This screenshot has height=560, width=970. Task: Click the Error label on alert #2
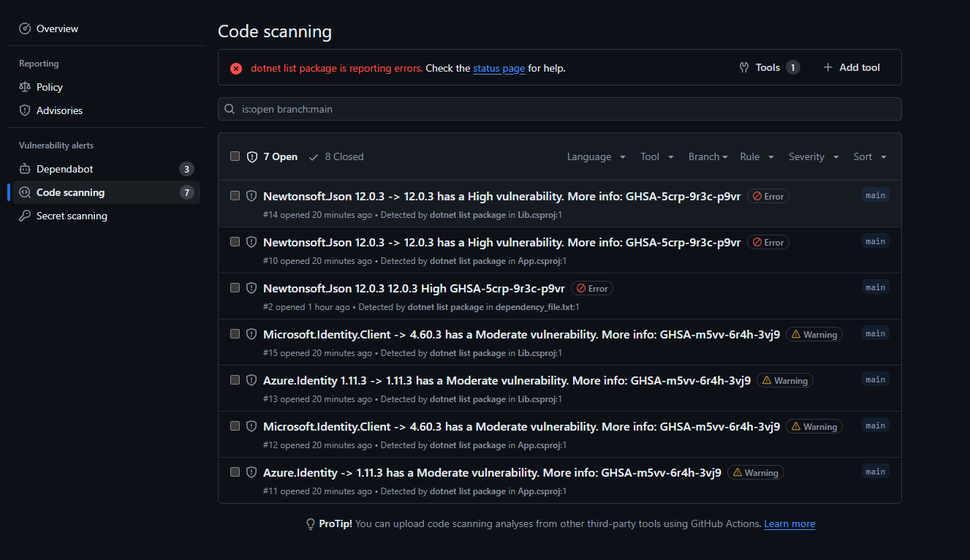tap(592, 288)
